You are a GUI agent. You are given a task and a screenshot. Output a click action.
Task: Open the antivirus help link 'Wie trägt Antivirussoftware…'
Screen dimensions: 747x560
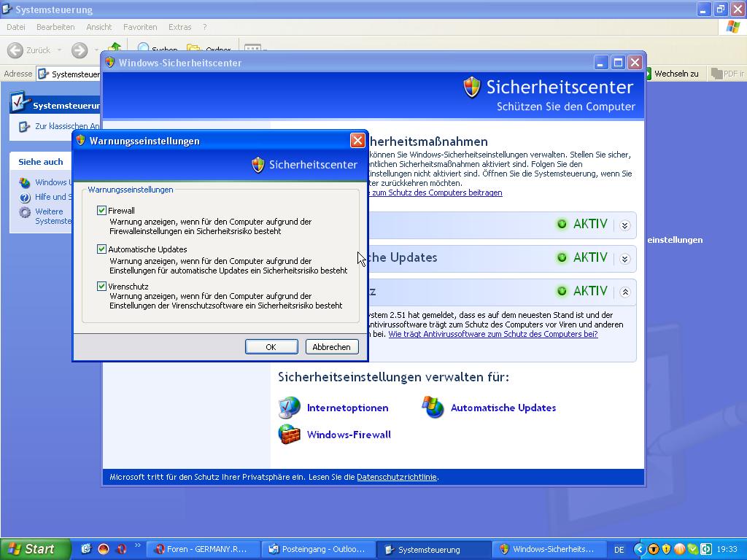coord(493,334)
